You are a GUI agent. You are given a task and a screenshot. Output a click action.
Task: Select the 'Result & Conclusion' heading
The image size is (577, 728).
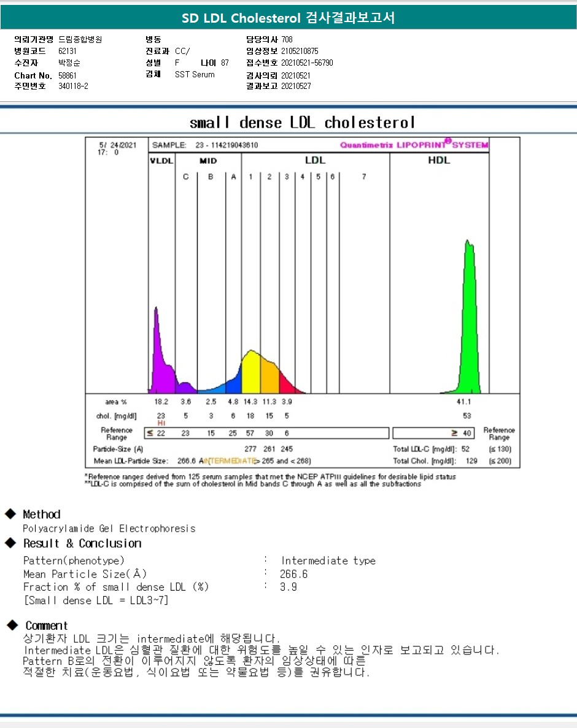click(82, 543)
